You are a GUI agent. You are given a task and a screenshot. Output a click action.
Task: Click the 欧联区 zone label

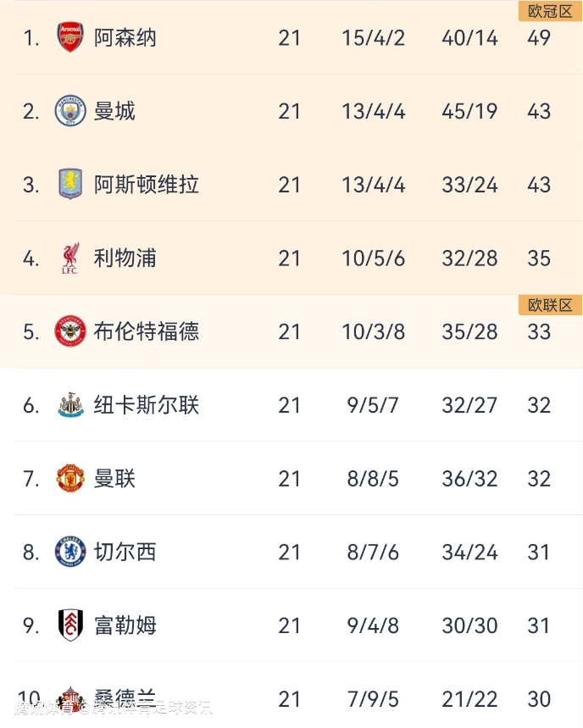coord(550,305)
